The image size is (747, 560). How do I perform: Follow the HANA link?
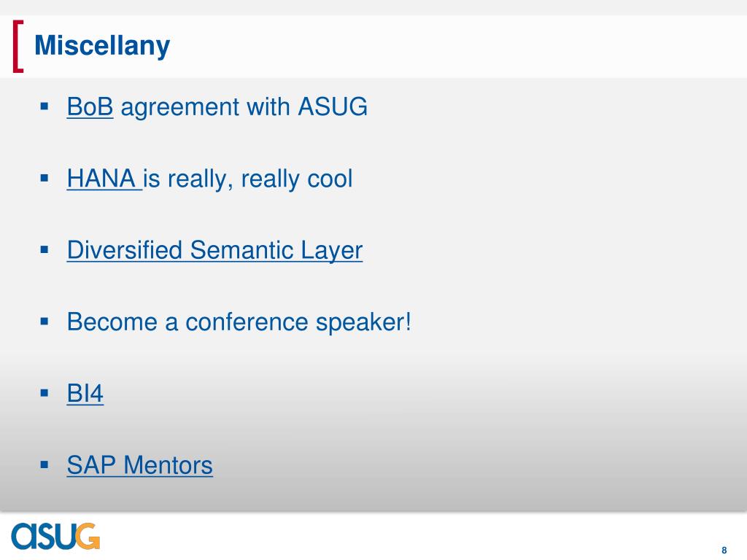[x=104, y=179]
